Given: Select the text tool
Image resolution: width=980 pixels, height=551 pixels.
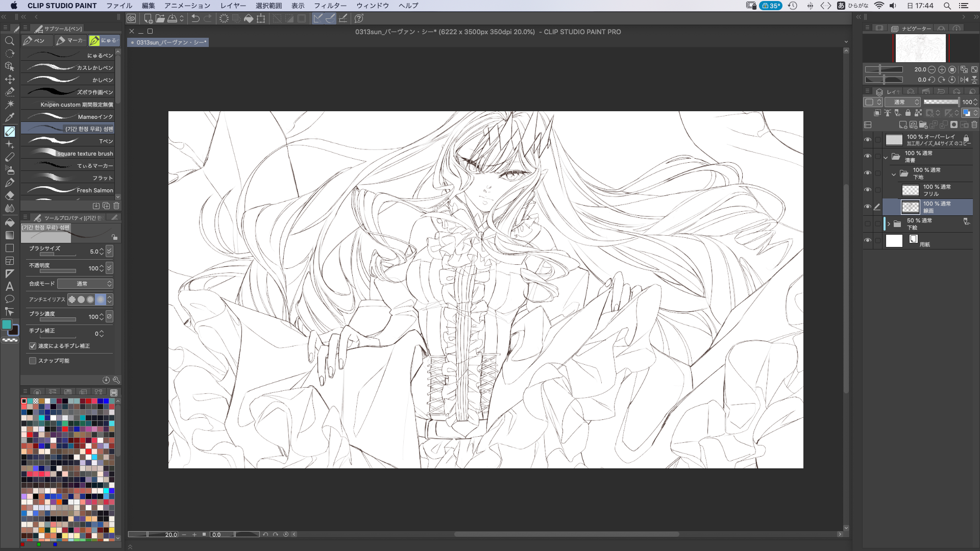Looking at the screenshot, I should [9, 286].
